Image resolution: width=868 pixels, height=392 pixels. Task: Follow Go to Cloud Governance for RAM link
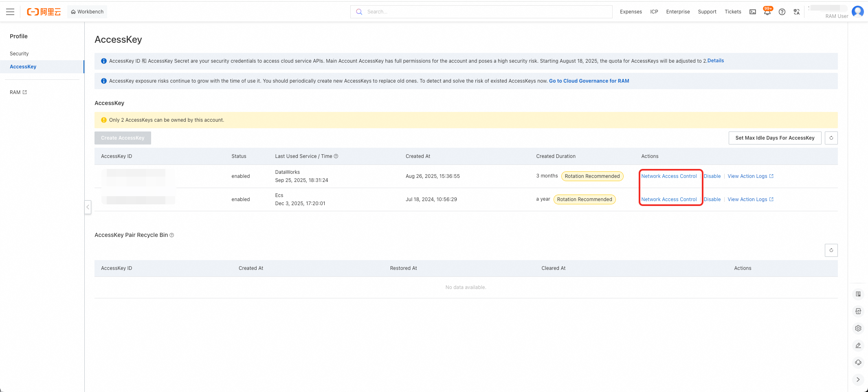click(589, 81)
